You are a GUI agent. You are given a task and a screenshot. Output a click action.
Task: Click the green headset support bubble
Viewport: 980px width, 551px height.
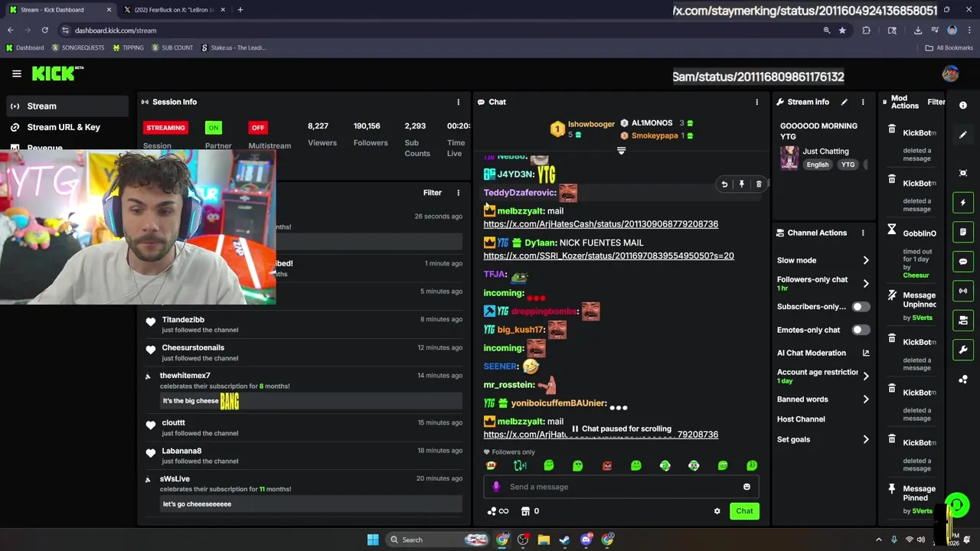click(x=957, y=505)
